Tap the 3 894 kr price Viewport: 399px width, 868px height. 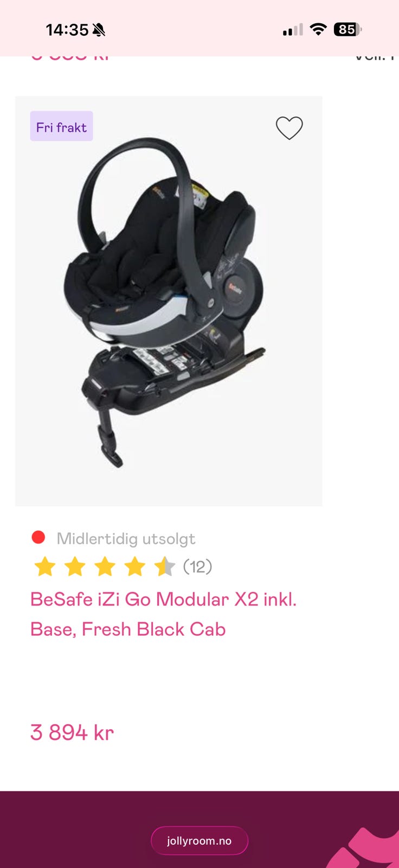coord(72,732)
